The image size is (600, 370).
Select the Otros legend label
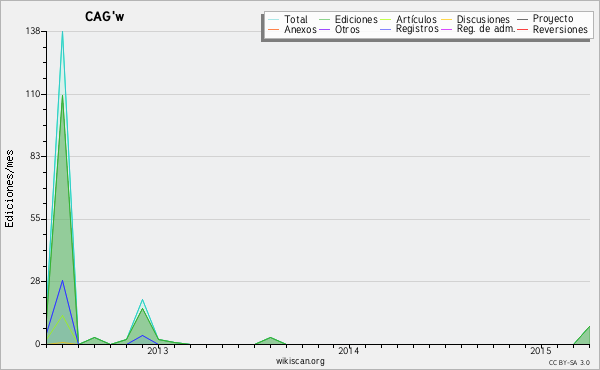(x=347, y=29)
